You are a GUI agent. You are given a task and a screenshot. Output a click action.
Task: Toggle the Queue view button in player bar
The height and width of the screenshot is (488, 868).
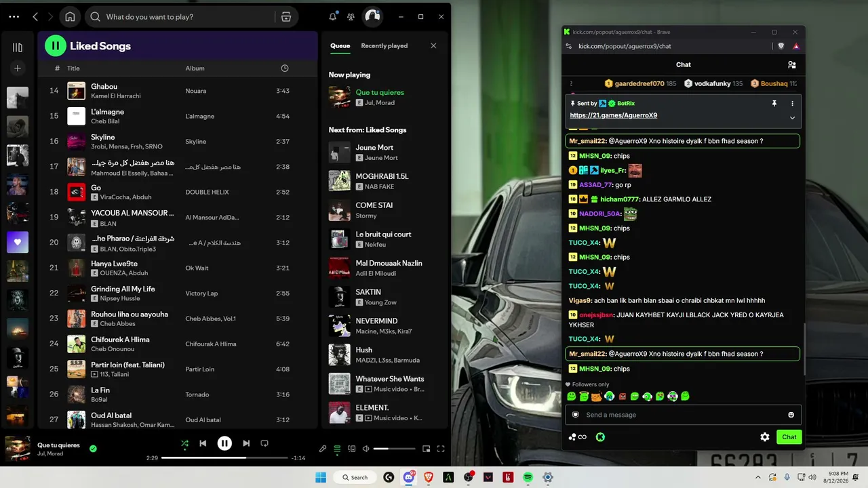337,449
